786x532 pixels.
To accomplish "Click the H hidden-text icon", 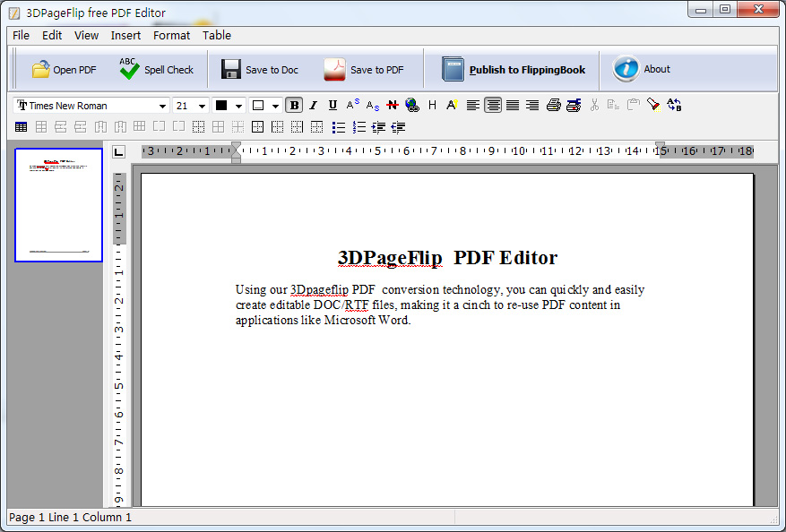I will [432, 105].
